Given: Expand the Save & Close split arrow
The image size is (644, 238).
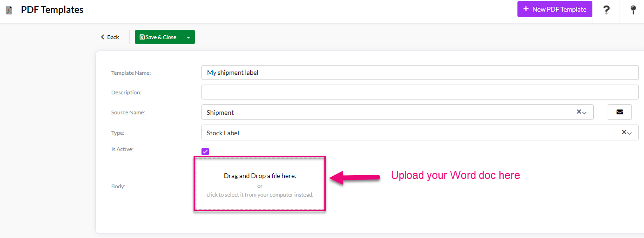Looking at the screenshot, I should coord(188,37).
